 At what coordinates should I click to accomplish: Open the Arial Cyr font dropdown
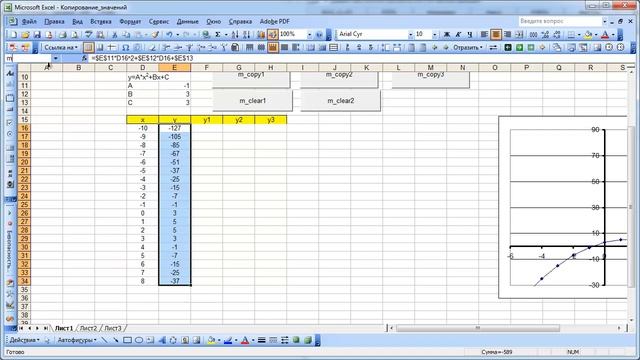coord(410,35)
